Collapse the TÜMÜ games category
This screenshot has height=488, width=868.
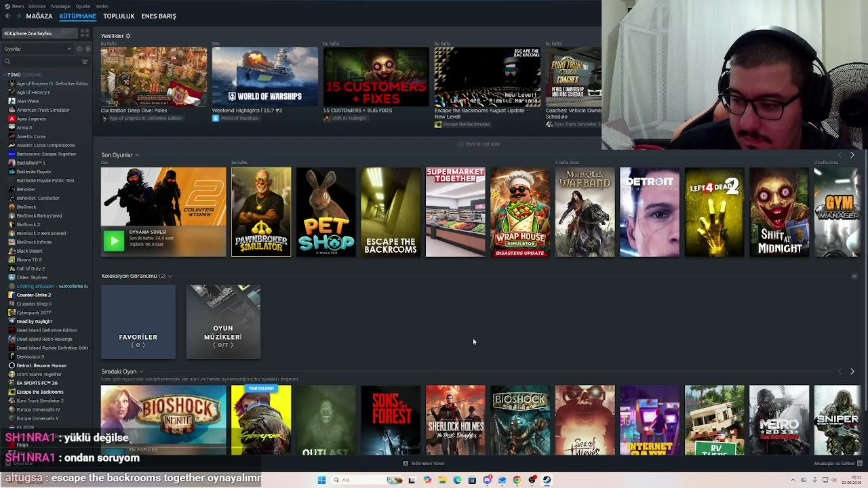[5, 75]
